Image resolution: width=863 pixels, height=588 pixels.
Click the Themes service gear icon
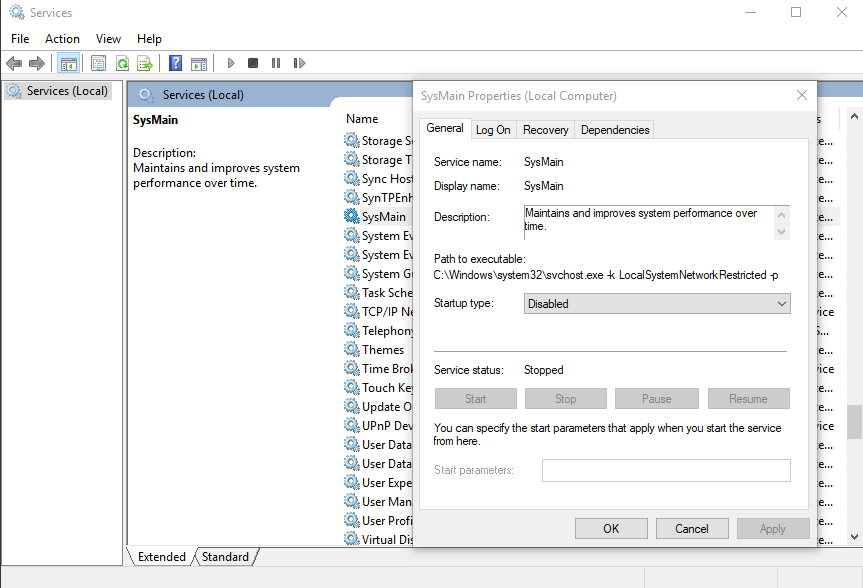pos(352,349)
